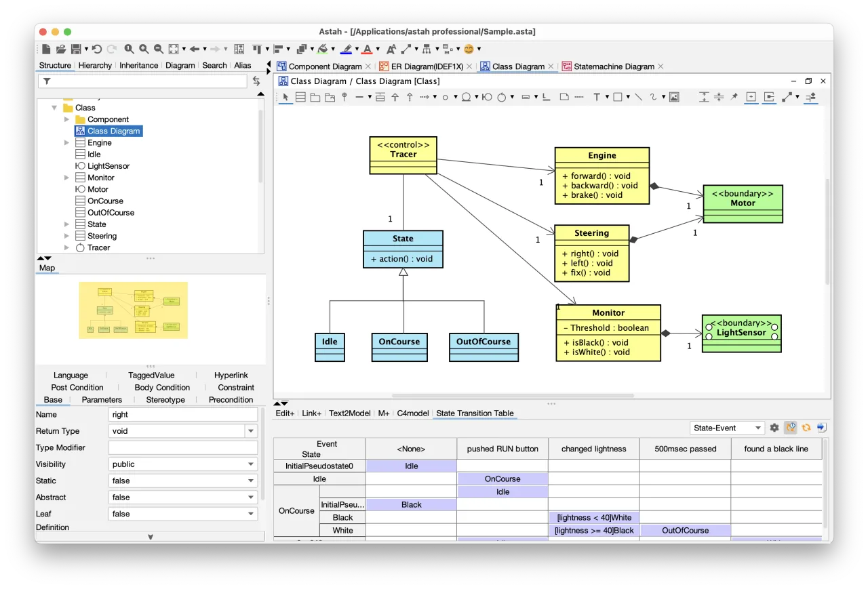Open state transition table settings gear
The width and height of the screenshot is (868, 589).
point(774,428)
